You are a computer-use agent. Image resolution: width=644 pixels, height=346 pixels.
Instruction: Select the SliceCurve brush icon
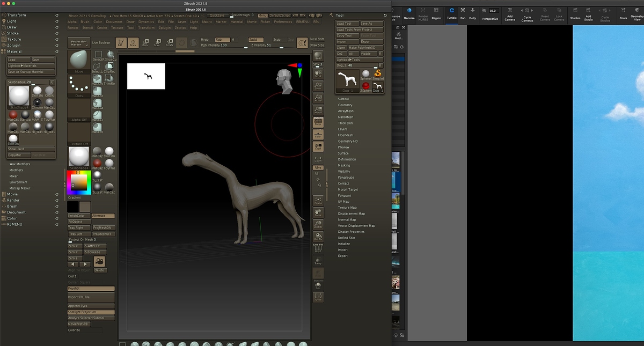tap(110, 55)
